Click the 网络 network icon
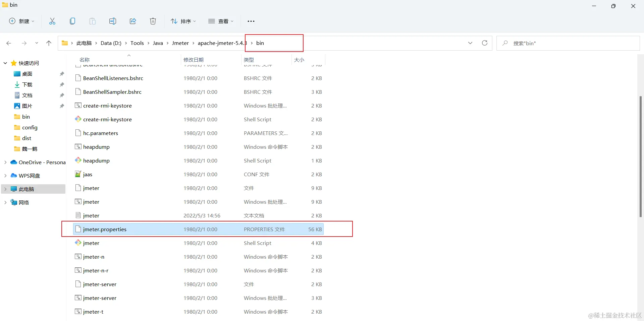 tap(14, 202)
